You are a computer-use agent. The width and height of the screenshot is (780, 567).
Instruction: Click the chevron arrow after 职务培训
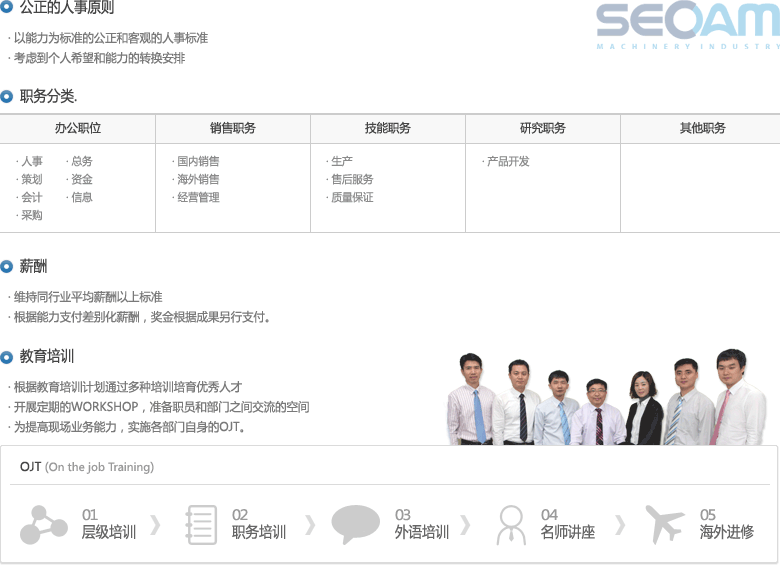pos(310,525)
